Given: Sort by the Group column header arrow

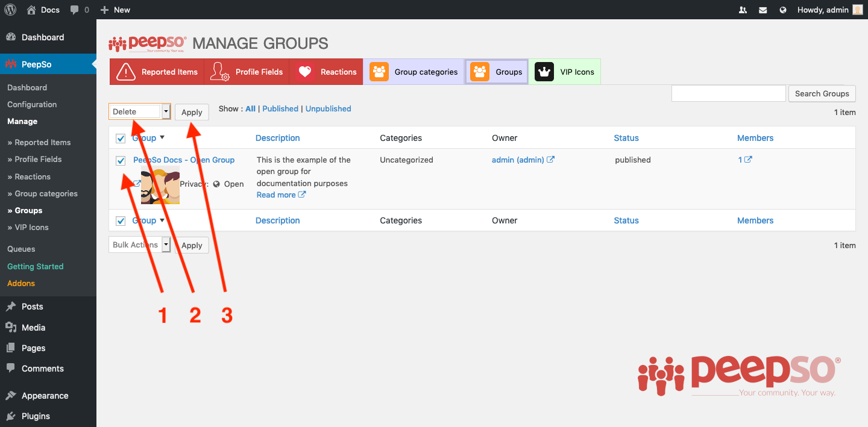Looking at the screenshot, I should (x=162, y=137).
